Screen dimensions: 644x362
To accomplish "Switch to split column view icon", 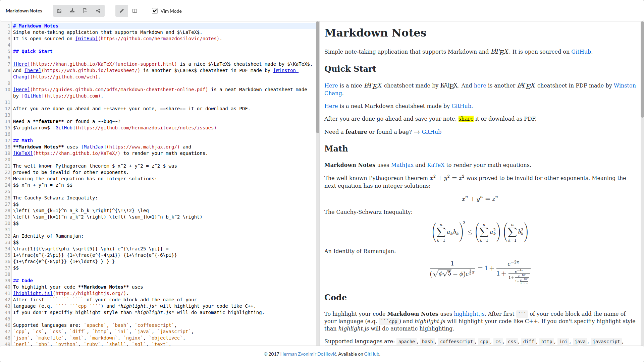I will pos(135,11).
